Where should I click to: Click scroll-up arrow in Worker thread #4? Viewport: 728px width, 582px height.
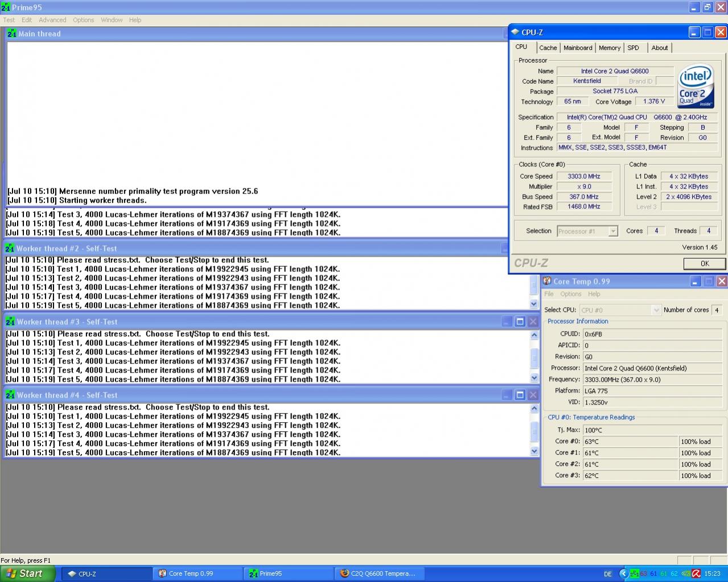click(534, 408)
